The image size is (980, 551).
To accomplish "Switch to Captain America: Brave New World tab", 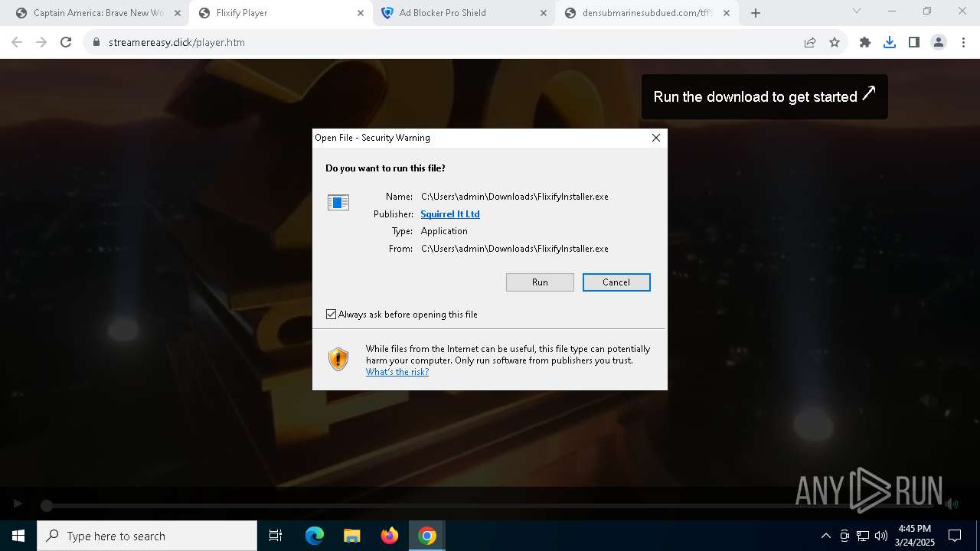I will click(x=98, y=13).
